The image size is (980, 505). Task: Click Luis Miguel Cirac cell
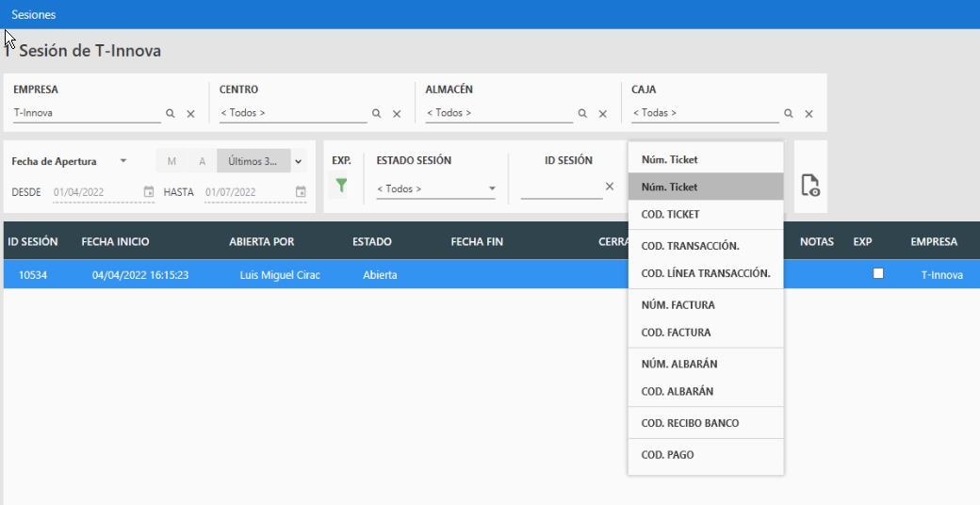tap(280, 275)
